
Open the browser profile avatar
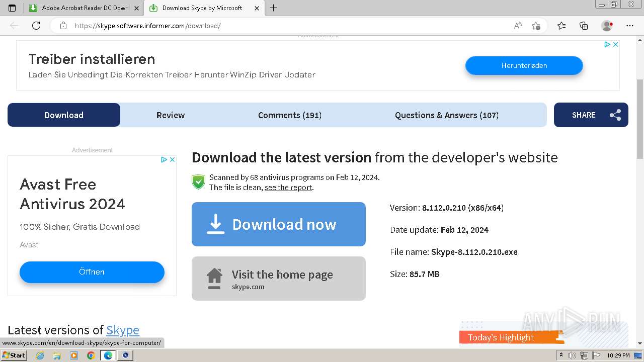tap(607, 26)
